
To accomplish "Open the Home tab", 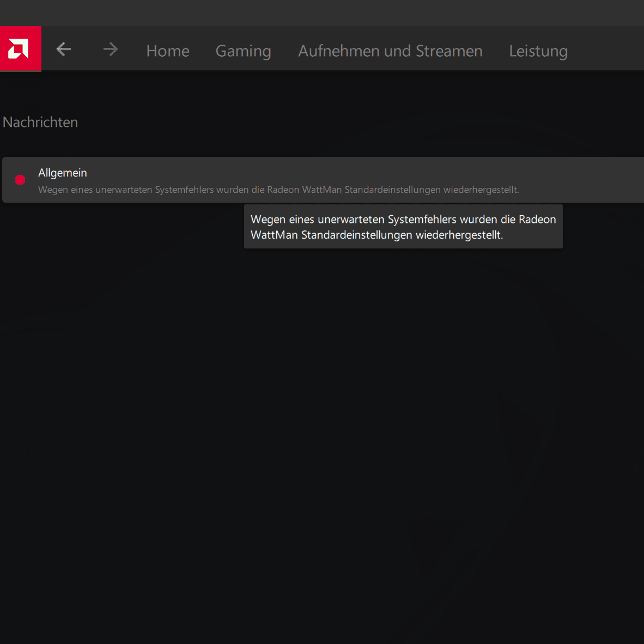I will pyautogui.click(x=168, y=51).
